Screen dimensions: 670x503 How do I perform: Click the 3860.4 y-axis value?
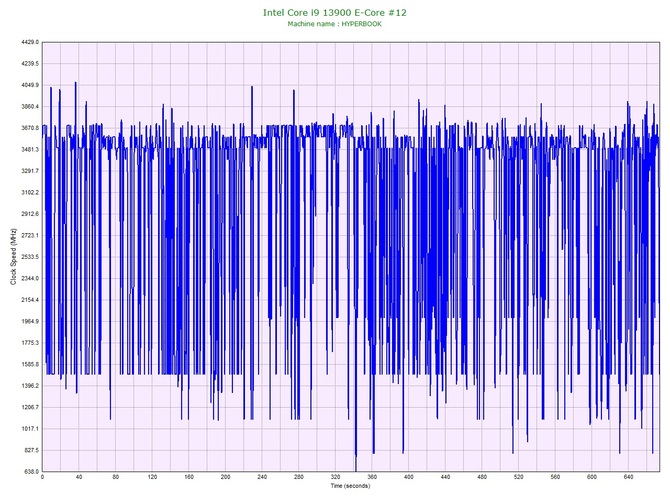(30, 106)
